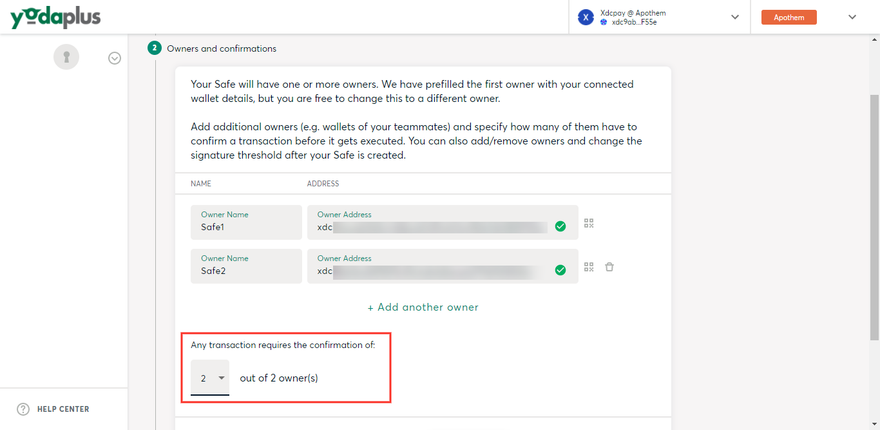Click the step 2 number badge
The height and width of the screenshot is (430, 880).
tap(154, 48)
